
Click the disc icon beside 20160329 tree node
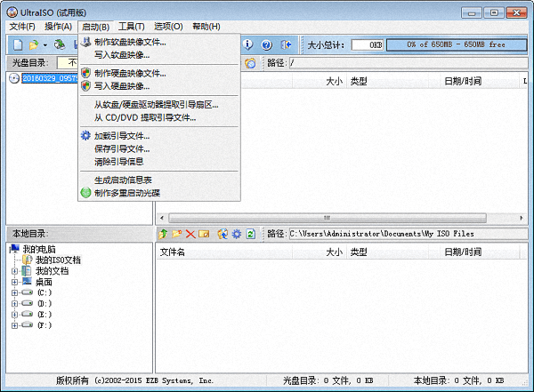[14, 78]
